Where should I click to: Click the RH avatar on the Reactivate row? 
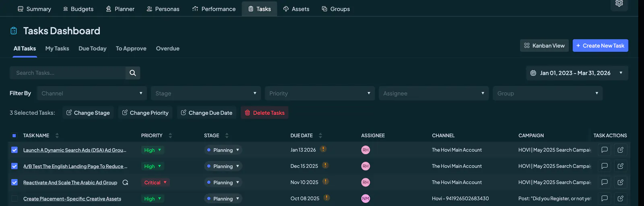pos(365,182)
